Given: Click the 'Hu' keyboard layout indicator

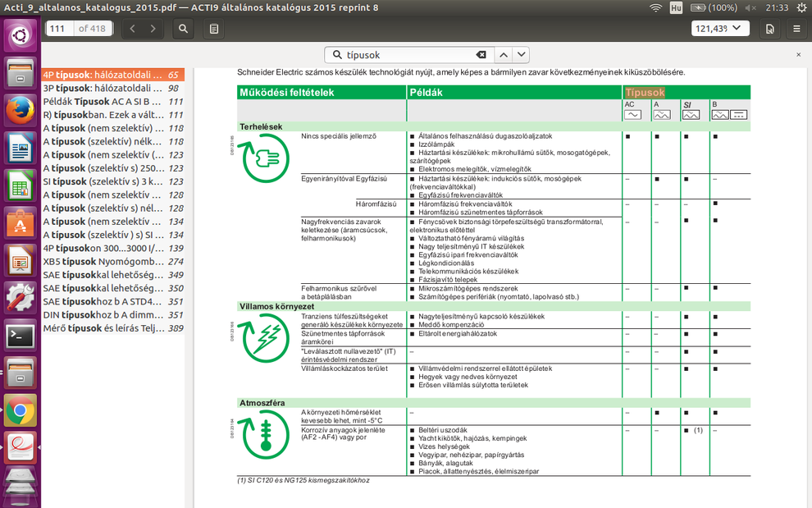Looking at the screenshot, I should [x=676, y=7].
